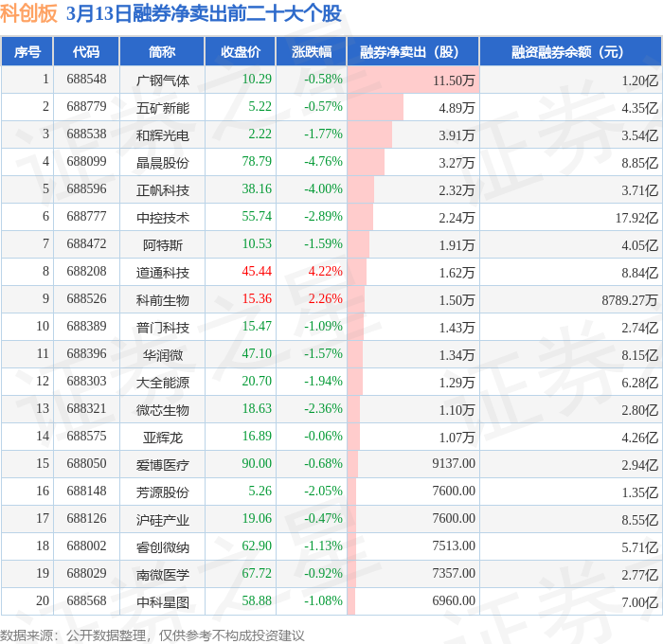Click the 7513.00 net sell value
663x644 pixels.
click(x=454, y=546)
